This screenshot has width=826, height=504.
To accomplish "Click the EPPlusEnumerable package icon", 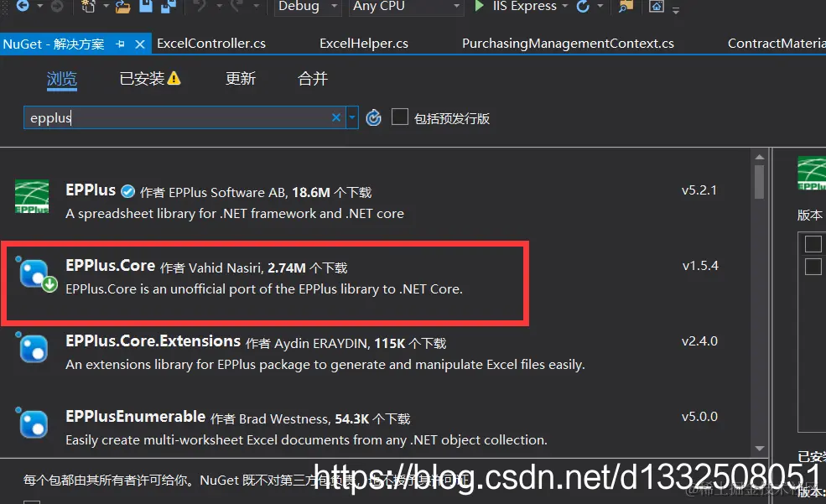I will coord(33,423).
